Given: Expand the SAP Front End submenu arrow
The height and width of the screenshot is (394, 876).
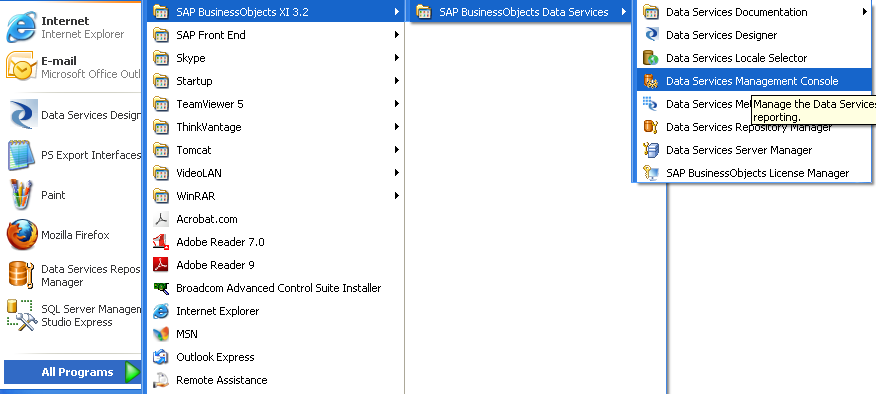Looking at the screenshot, I should (x=396, y=35).
